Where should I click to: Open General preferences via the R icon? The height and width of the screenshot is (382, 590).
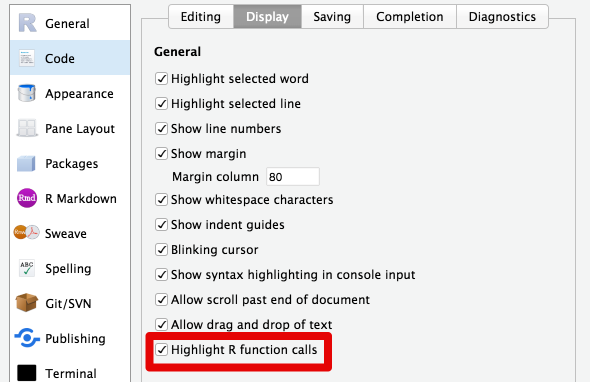pyautogui.click(x=27, y=23)
